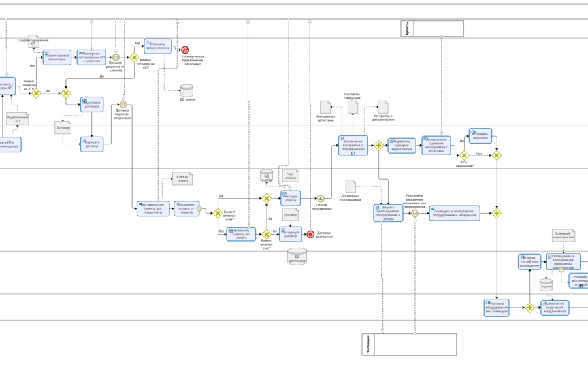Click the 'Договор подписан сторонами' message event
This screenshot has width=588, height=392.
123,105
